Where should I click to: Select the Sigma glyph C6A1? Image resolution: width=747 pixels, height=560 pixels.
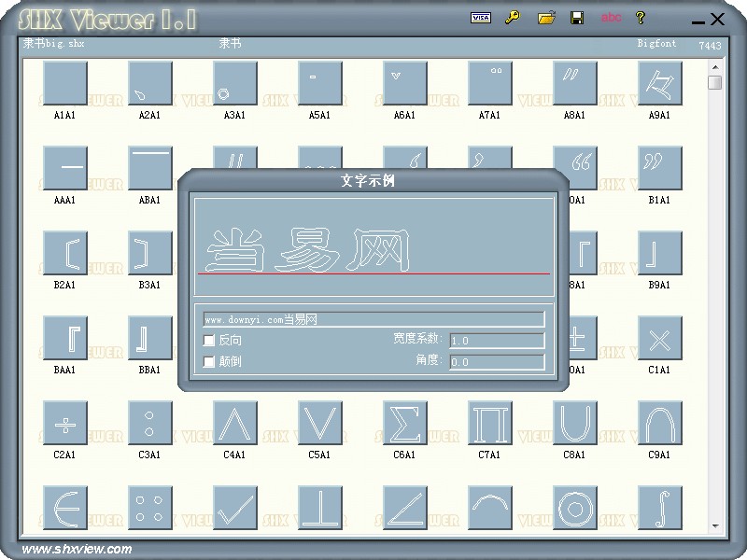click(405, 423)
